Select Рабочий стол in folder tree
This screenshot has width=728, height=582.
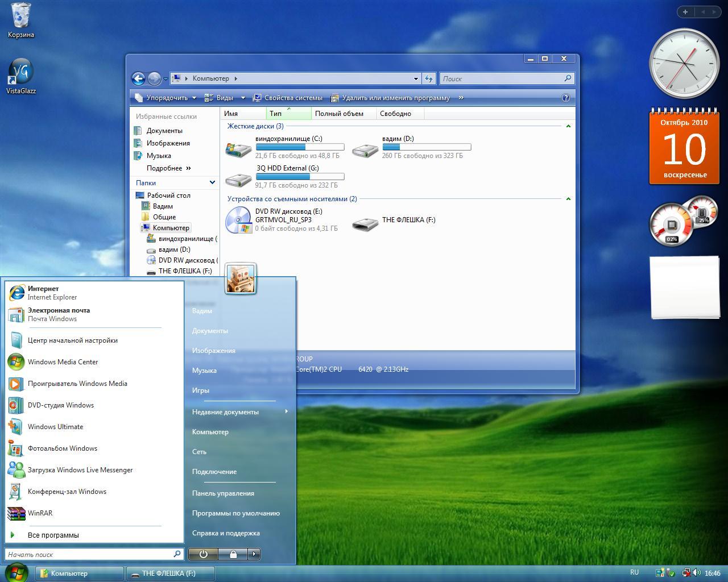coord(168,196)
